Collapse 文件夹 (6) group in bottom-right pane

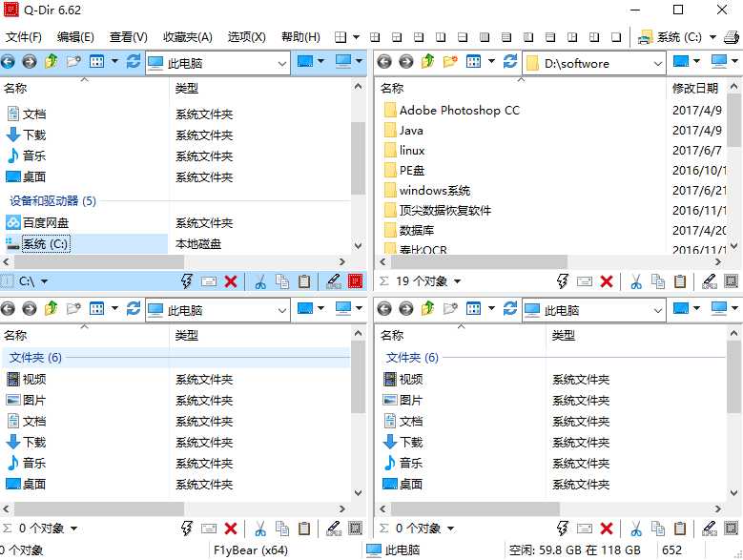pyautogui.click(x=412, y=357)
